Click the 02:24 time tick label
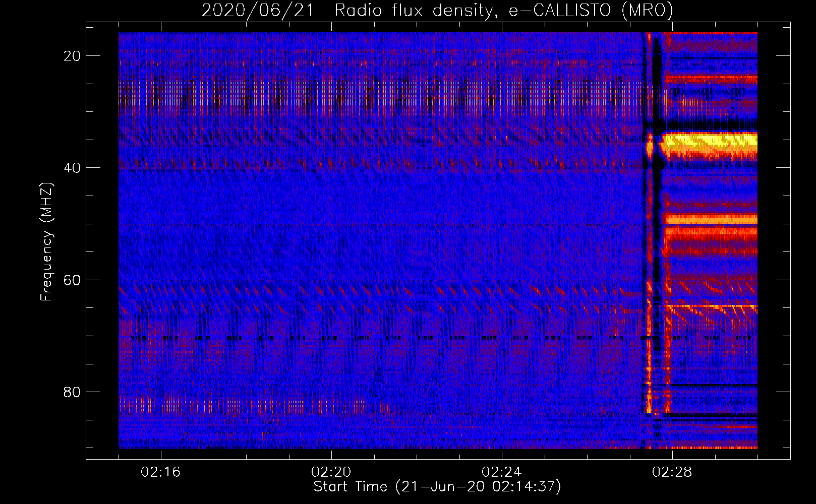The image size is (816, 504). coord(502,472)
